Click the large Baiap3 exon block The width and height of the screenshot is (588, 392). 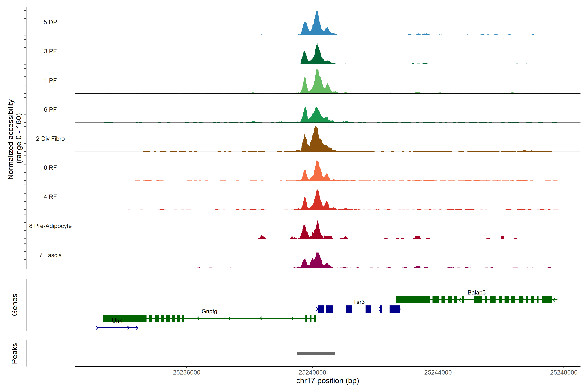[x=413, y=300]
